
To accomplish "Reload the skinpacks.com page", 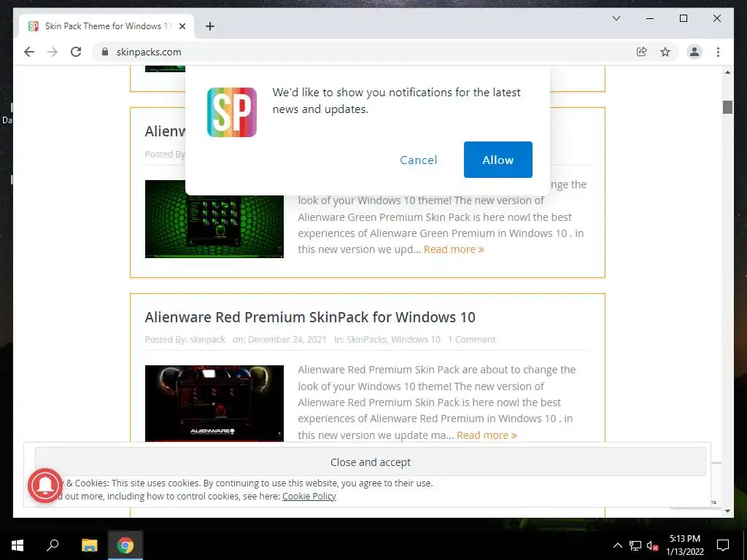I will point(76,52).
